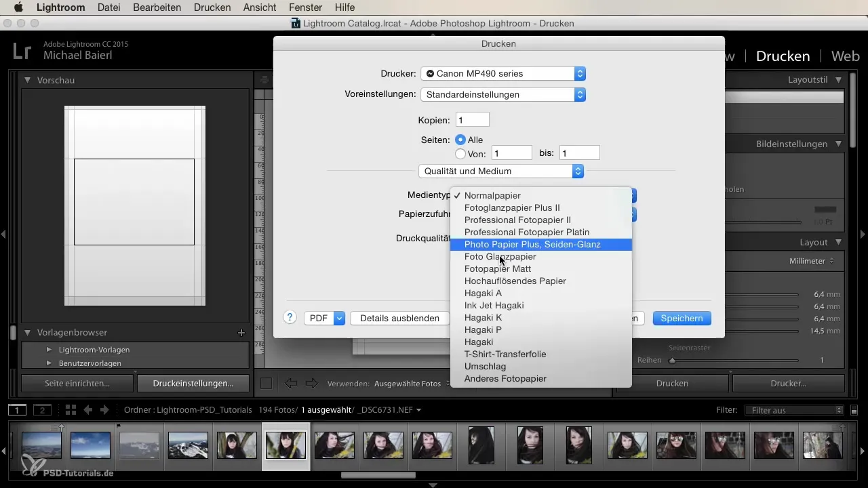Go back with filmstrip left arrow
This screenshot has width=868, height=488.
pyautogui.click(x=87, y=410)
